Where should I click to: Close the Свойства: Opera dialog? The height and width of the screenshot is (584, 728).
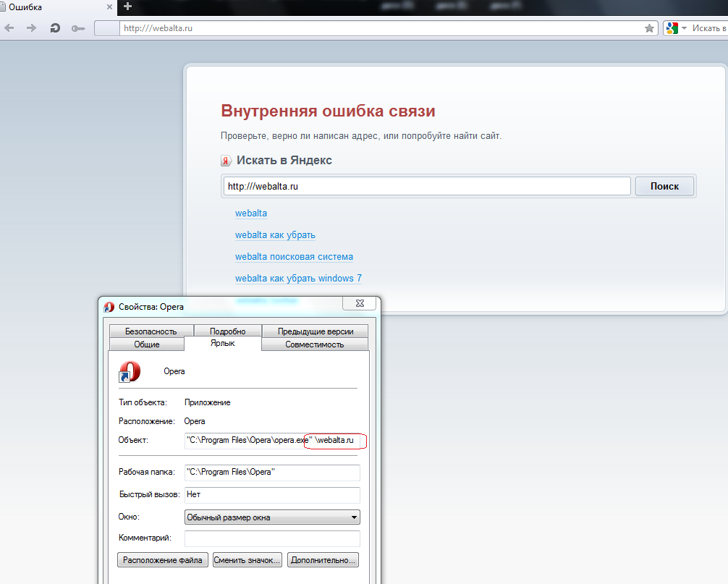[360, 303]
